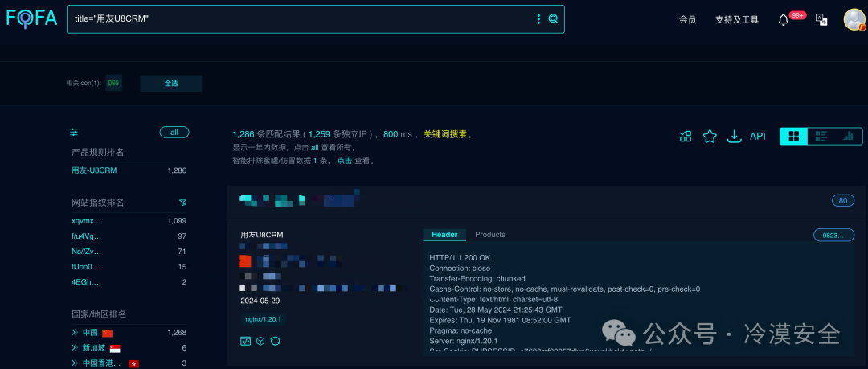Click the 99+ notification badge
The height and width of the screenshot is (369, 868).
pyautogui.click(x=798, y=15)
